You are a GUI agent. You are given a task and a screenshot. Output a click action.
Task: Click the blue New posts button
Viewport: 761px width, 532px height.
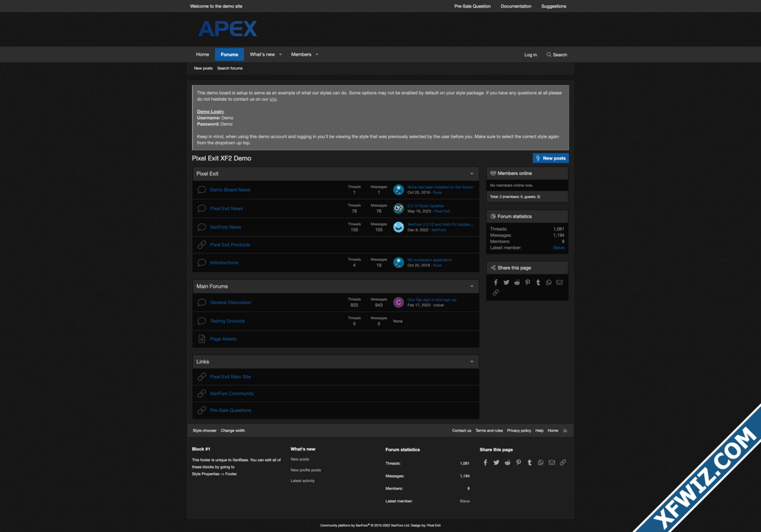(550, 158)
